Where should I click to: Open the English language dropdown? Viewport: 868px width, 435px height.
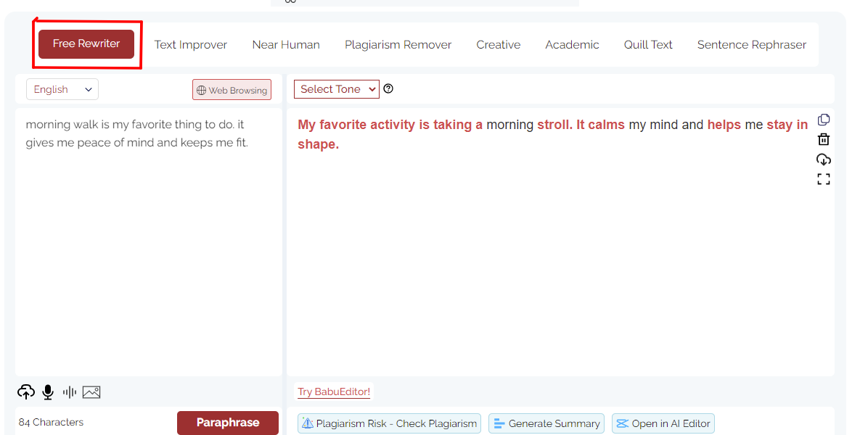[x=62, y=89]
